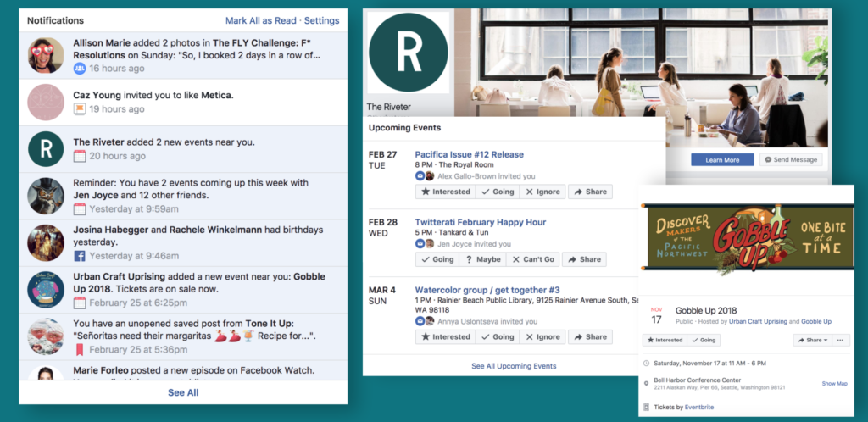The width and height of the screenshot is (868, 422).
Task: Click location pin icon beside Bell Harbor
Action: coord(647,383)
